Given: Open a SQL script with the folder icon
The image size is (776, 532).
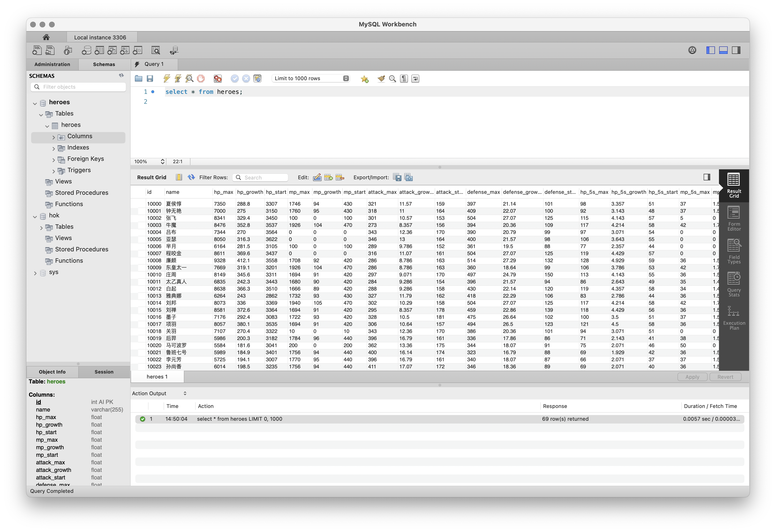Looking at the screenshot, I should click(x=138, y=79).
